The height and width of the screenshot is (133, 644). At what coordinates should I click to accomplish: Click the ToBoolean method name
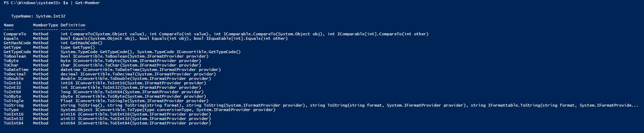(15, 56)
